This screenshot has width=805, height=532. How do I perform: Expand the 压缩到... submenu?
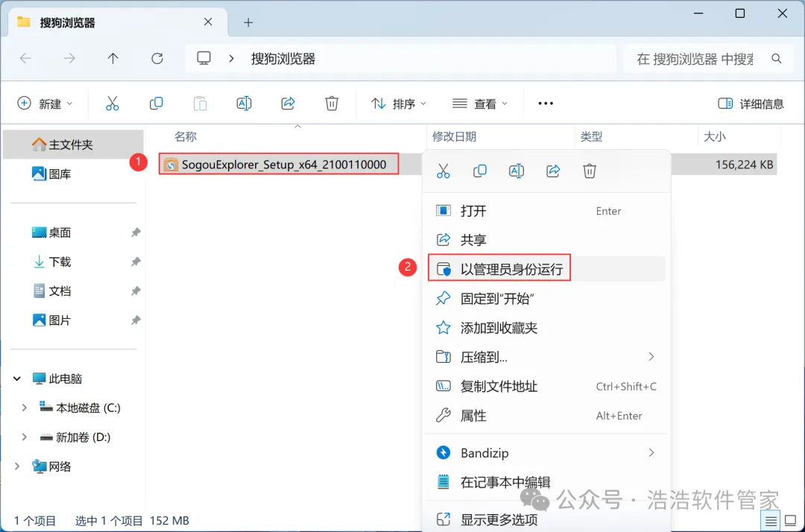click(651, 357)
